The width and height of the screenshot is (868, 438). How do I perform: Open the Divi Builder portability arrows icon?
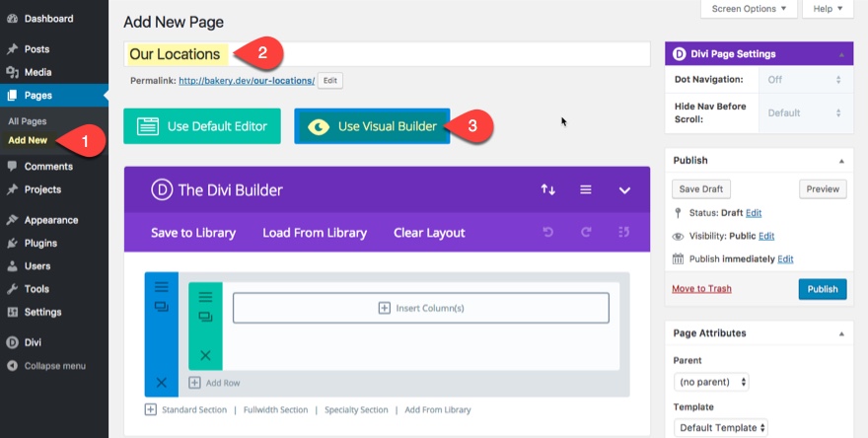(548, 190)
